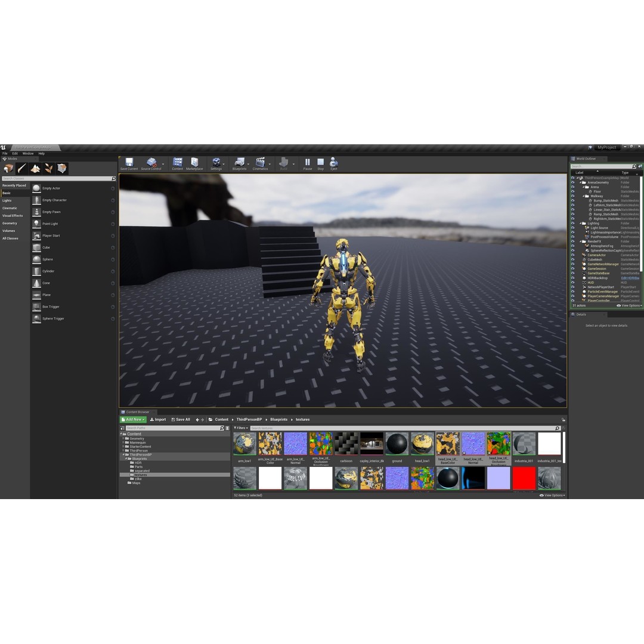Toggle visibility eye for CameraActor

point(573,255)
